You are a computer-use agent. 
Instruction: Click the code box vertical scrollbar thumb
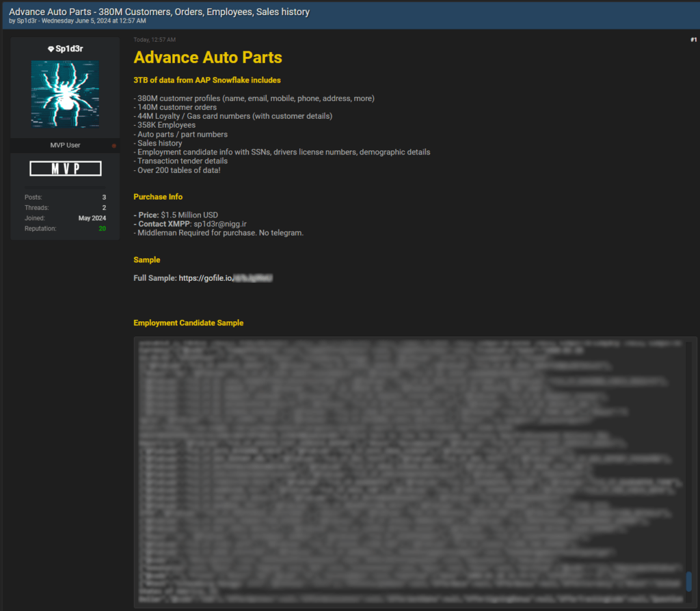pyautogui.click(x=689, y=581)
